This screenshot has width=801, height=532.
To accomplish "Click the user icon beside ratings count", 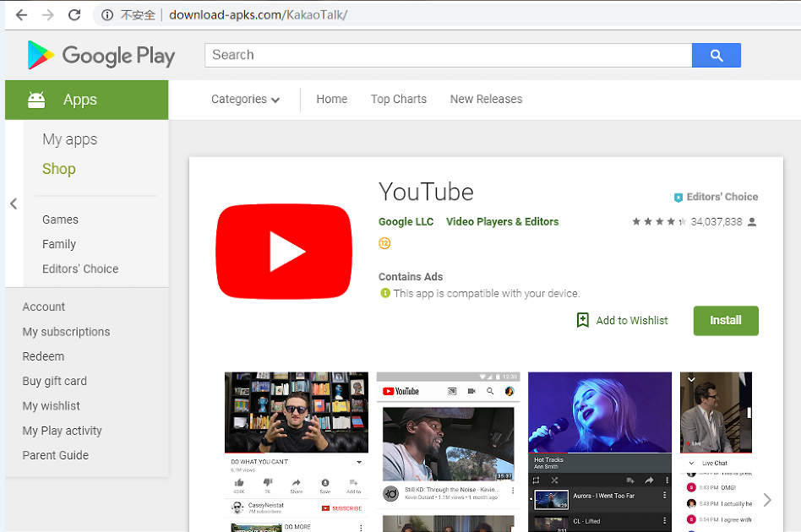I will click(752, 222).
